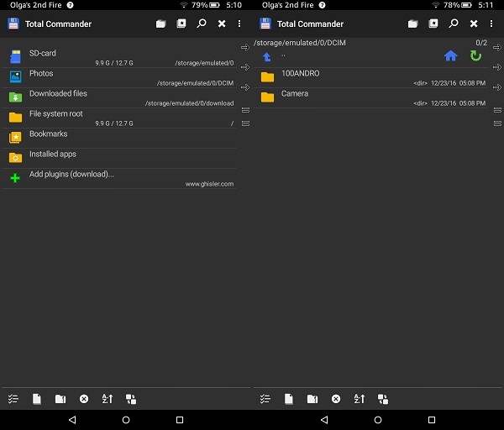Open the Bookmarks entry
The width and height of the screenshot is (504, 430).
(x=119, y=139)
